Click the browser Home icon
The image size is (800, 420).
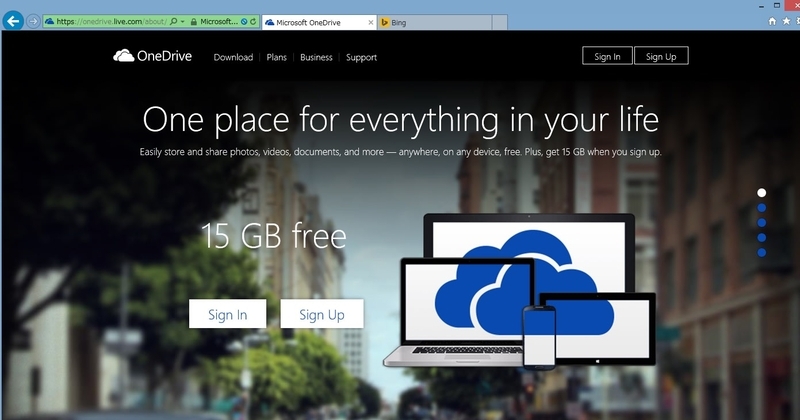(x=772, y=21)
